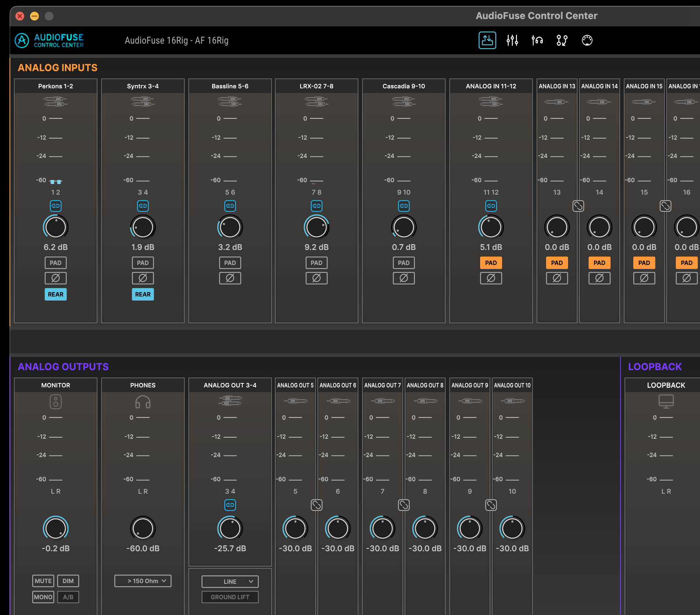Click the -0.2 dB monitor value

56,548
